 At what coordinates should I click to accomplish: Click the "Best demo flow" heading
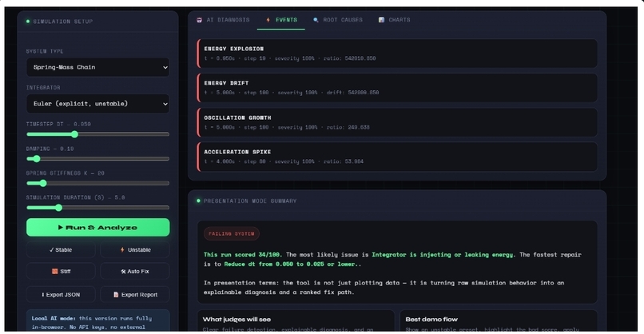[x=431, y=319]
